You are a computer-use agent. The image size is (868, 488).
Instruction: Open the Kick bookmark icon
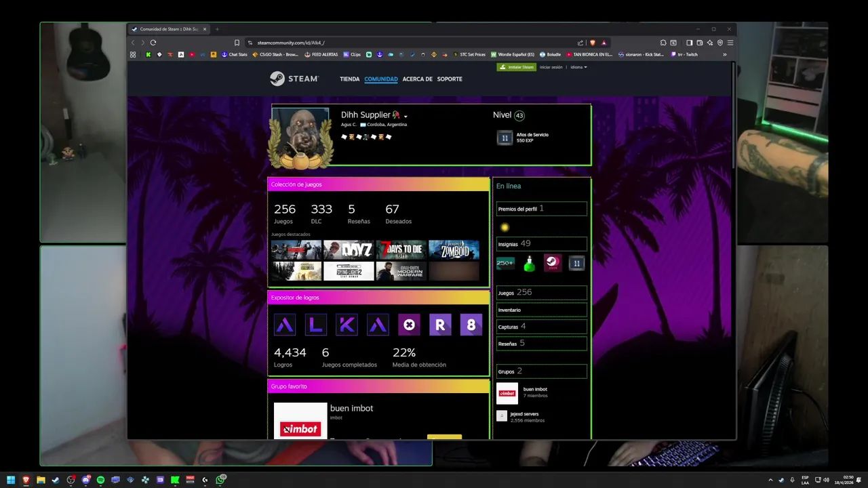pyautogui.click(x=149, y=54)
